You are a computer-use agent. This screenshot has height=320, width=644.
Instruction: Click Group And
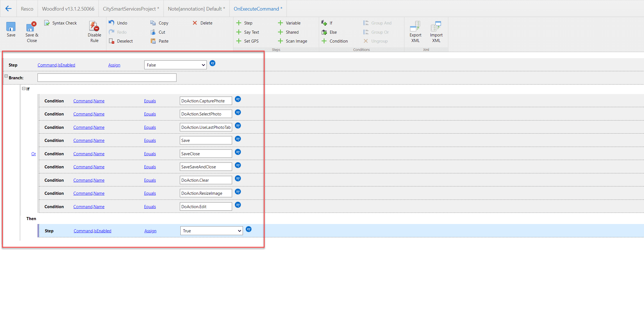click(377, 23)
